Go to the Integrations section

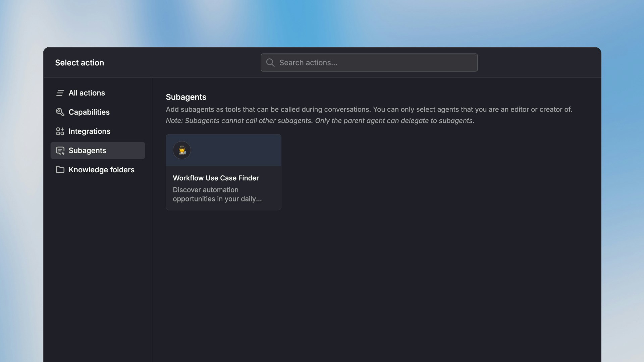[x=89, y=131]
